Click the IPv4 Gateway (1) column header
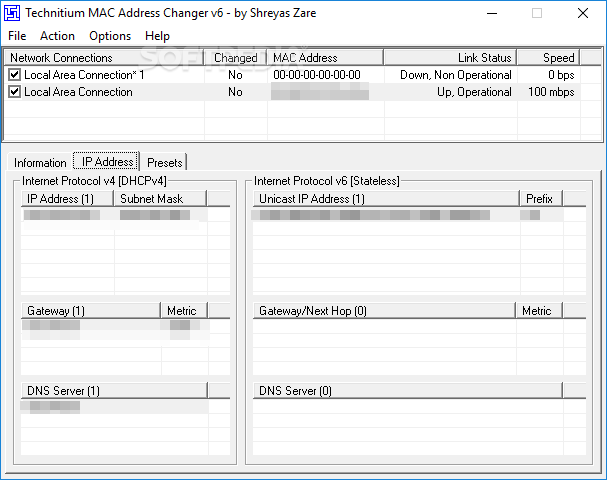 pos(91,310)
